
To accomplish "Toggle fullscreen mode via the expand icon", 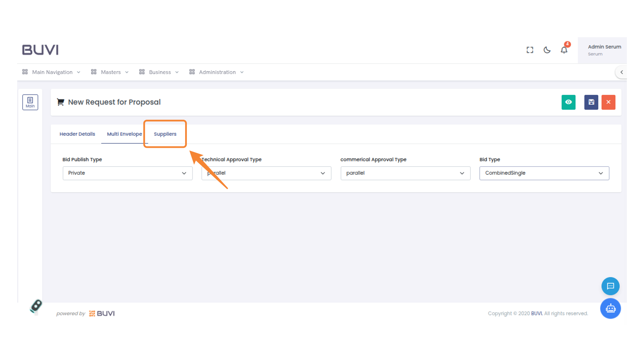I will coord(530,50).
